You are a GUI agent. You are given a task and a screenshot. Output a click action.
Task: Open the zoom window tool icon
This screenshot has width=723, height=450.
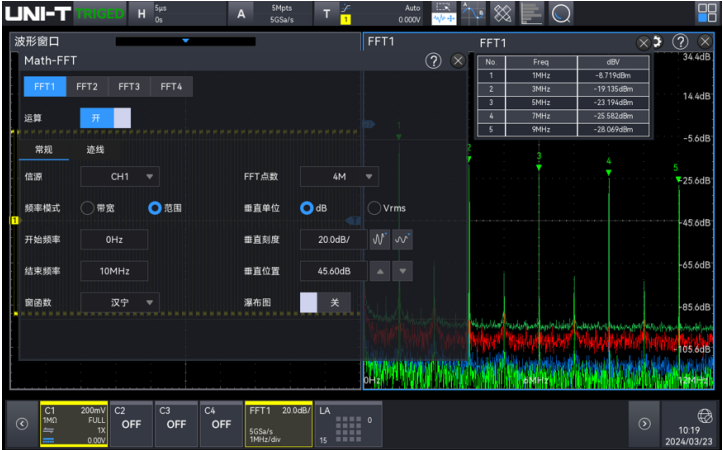click(x=442, y=13)
